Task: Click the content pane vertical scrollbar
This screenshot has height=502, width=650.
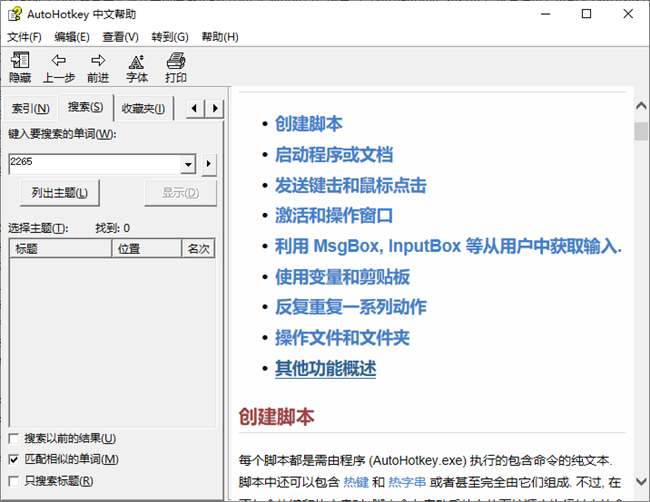Action: click(641, 300)
